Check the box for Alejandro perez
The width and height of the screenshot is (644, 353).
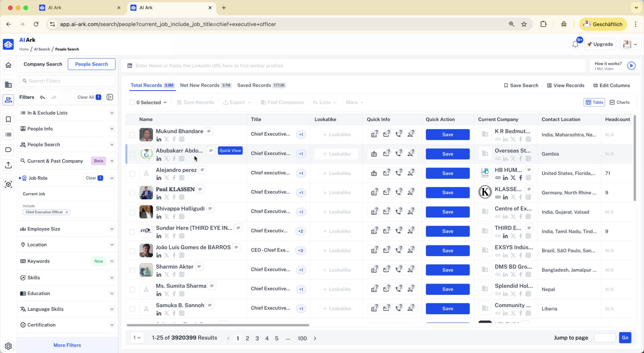[x=132, y=174]
